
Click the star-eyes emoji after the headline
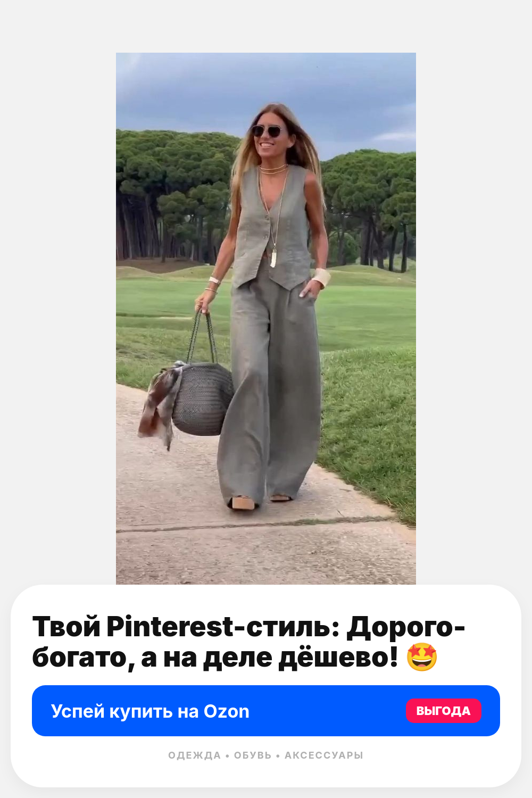(x=422, y=657)
